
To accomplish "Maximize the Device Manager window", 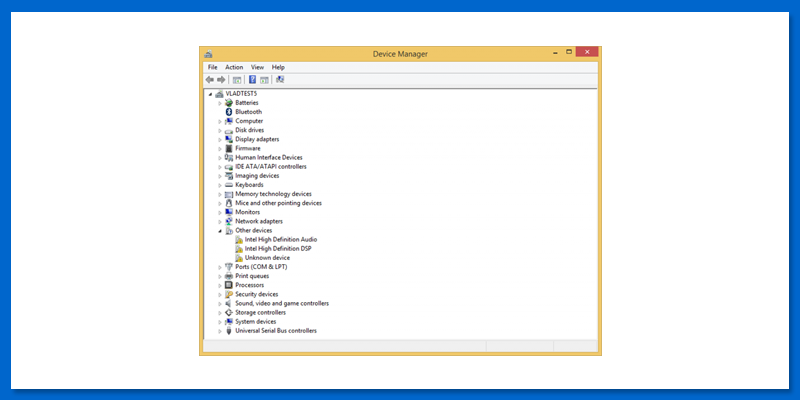I will coord(569,52).
